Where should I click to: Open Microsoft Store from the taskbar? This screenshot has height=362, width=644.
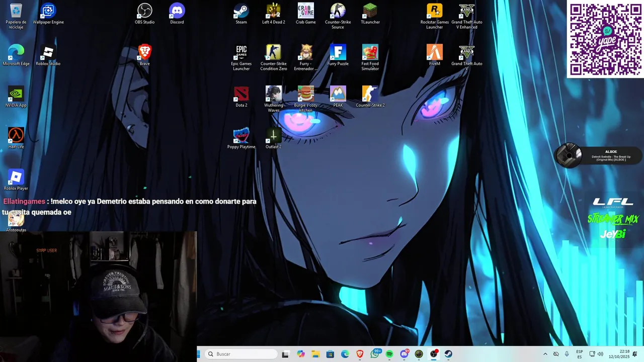pyautogui.click(x=330, y=354)
